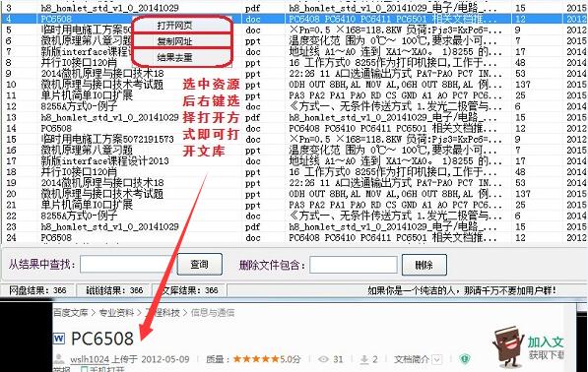Open the 百度文库 breadcrumb link
Viewport: 588px width, 372px height.
coord(71,312)
